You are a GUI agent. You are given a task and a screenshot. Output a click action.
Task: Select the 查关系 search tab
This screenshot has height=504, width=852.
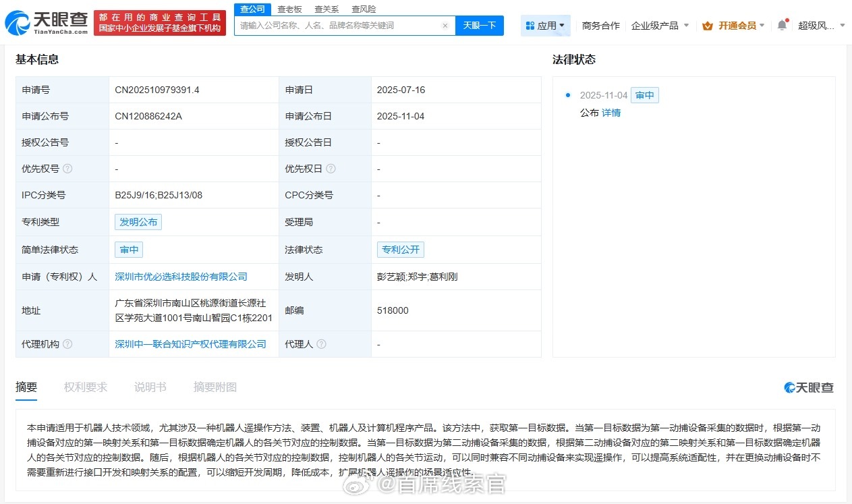[x=326, y=9]
